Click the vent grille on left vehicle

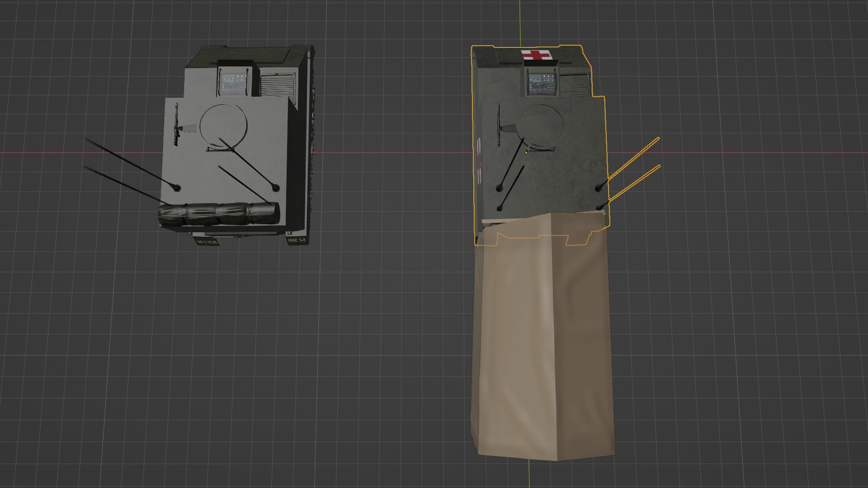(279, 85)
